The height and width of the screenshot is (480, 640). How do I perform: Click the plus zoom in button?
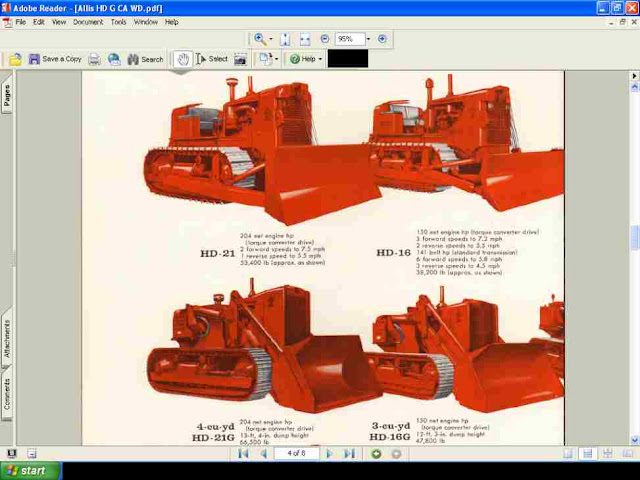click(382, 39)
